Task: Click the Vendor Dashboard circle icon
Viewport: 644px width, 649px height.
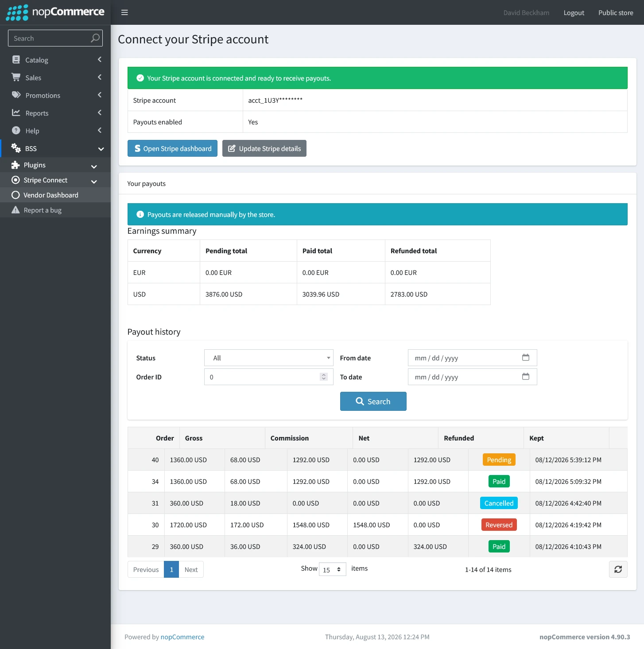Action: coord(16,195)
